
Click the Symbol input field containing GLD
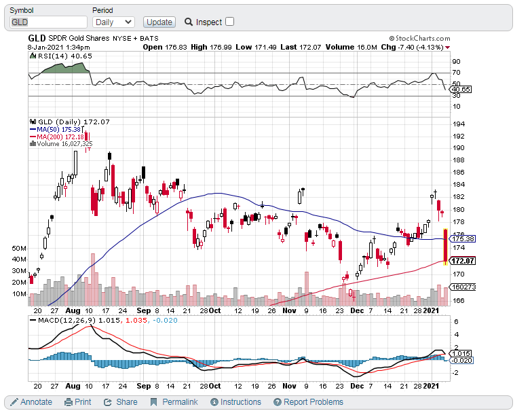pos(49,22)
